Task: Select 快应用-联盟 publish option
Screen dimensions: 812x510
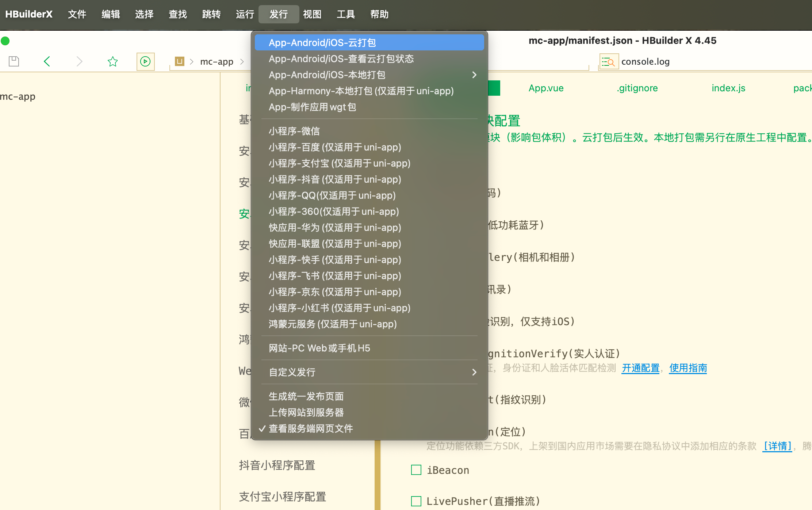Action: point(369,244)
